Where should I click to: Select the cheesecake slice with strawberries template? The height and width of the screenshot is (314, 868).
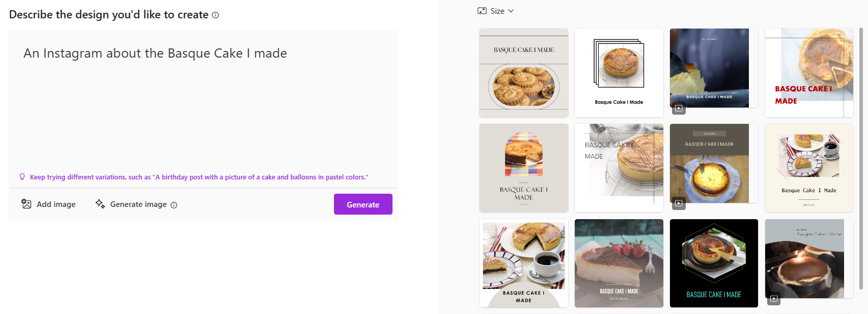619,263
